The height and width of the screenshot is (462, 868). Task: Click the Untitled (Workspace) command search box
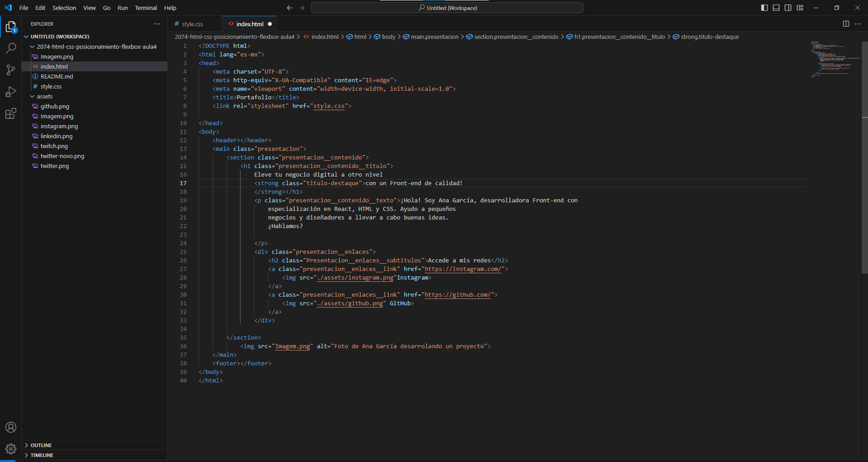[447, 8]
